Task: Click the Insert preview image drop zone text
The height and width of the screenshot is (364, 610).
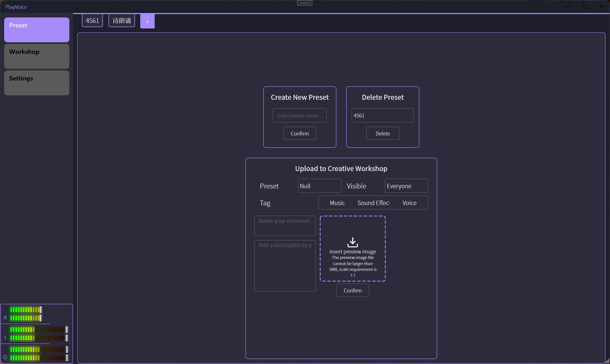Action: 353,252
